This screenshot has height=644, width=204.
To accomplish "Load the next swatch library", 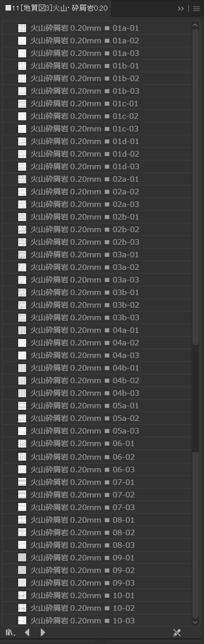I will click(x=43, y=632).
